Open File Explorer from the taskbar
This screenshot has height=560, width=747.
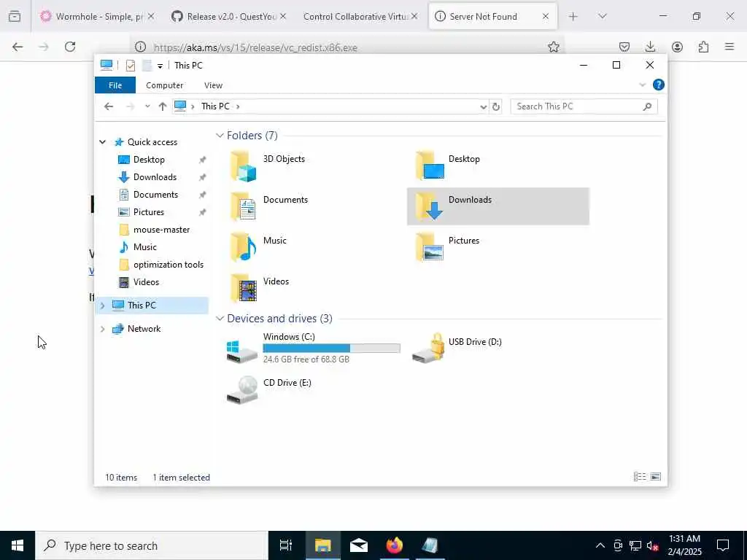[x=322, y=545]
